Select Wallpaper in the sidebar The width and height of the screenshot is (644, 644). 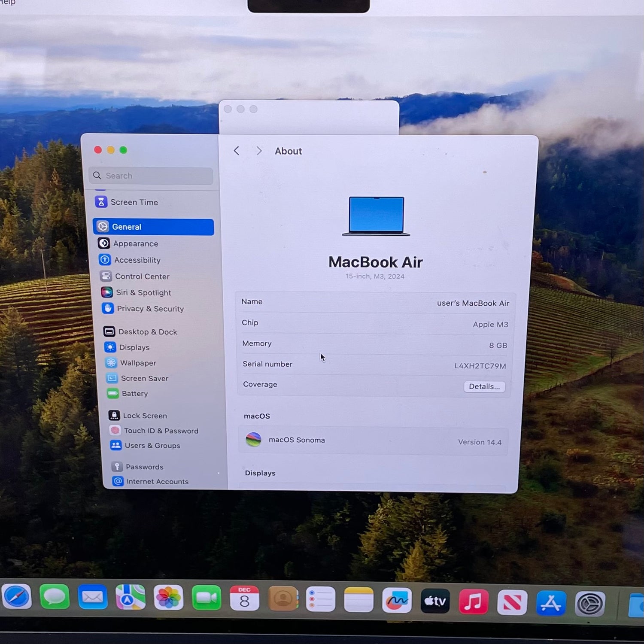pyautogui.click(x=137, y=363)
